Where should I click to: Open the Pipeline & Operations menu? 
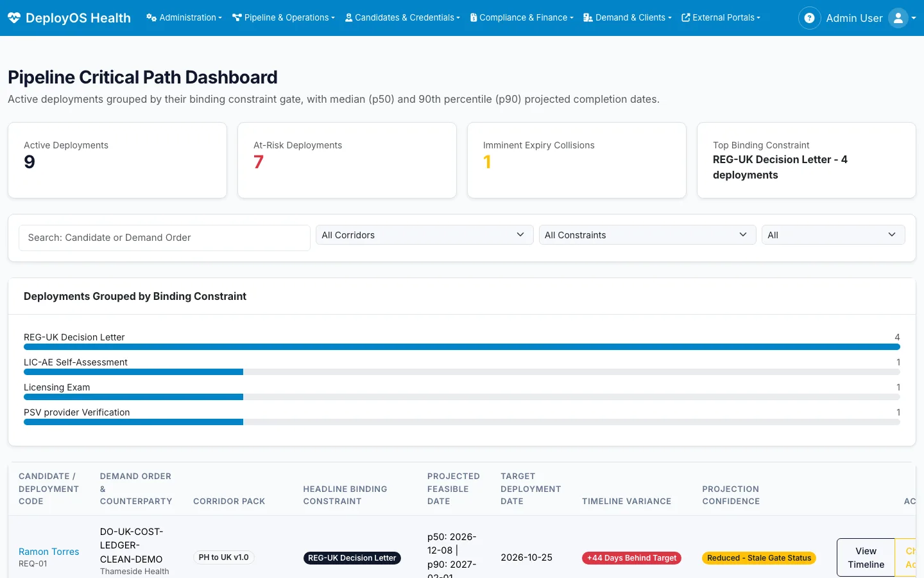tap(284, 18)
